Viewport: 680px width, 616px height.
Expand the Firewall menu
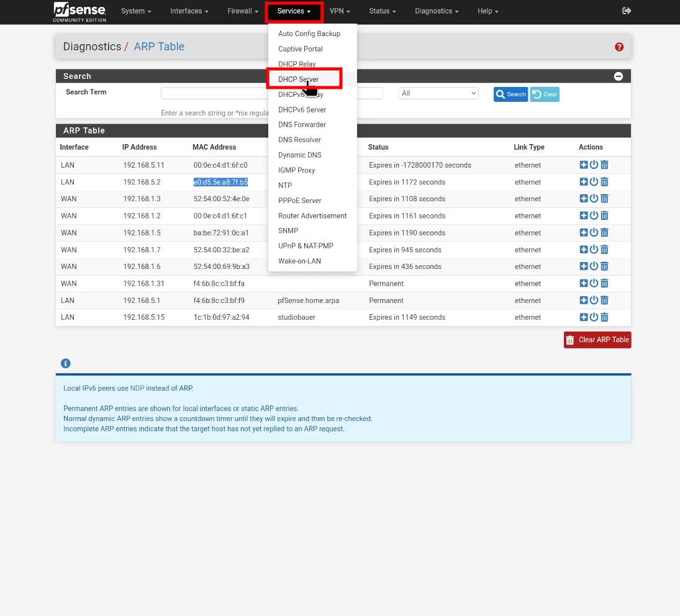click(x=242, y=11)
